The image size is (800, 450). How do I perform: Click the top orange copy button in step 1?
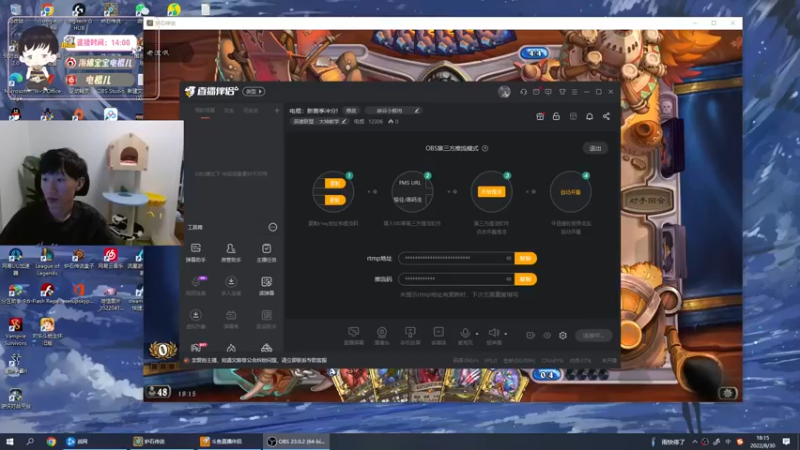(x=335, y=183)
